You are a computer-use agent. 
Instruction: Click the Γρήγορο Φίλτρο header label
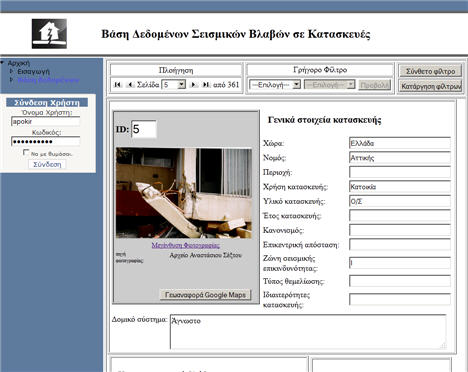[x=320, y=70]
